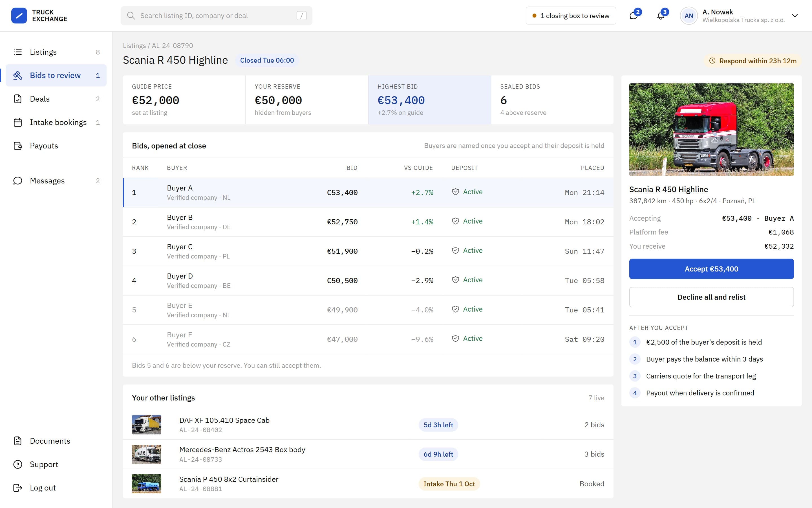The height and width of the screenshot is (508, 812).
Task: Select the Buyer F €47,000 bid
Action: [368, 339]
